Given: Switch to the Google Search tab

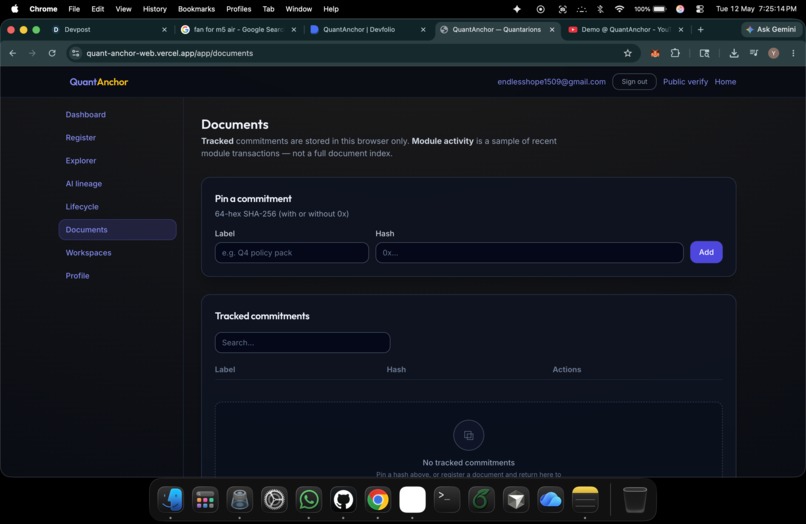Looking at the screenshot, I should pos(239,29).
